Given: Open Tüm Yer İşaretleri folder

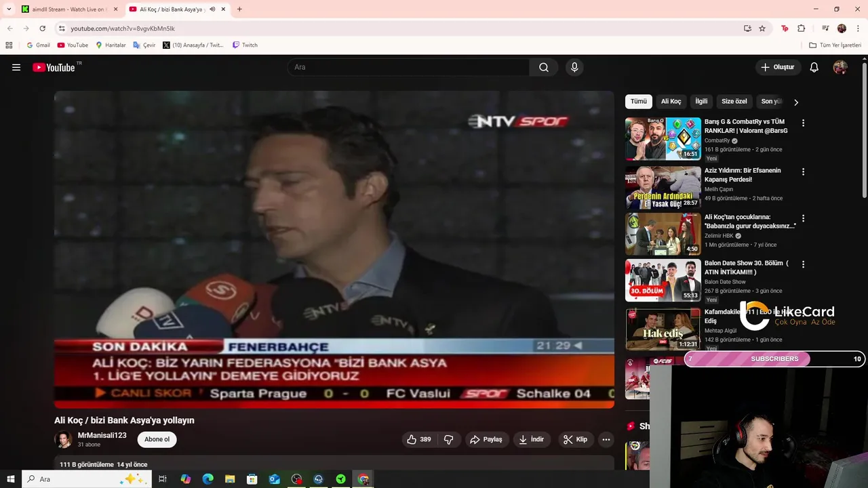Looking at the screenshot, I should coord(835,45).
